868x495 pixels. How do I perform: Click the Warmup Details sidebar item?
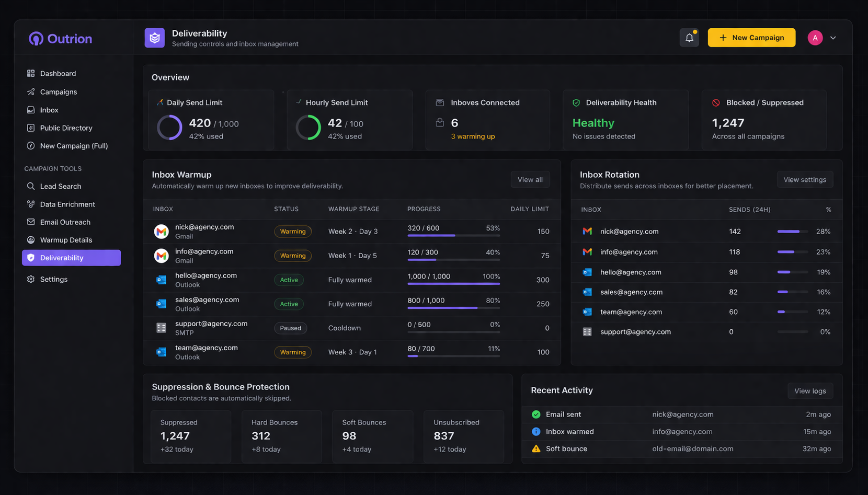coord(66,239)
